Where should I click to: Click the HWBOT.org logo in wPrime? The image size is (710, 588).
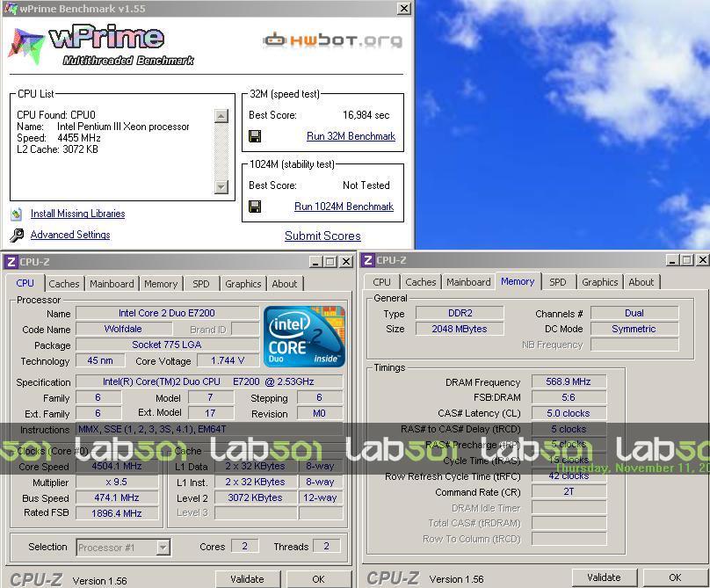[332, 40]
